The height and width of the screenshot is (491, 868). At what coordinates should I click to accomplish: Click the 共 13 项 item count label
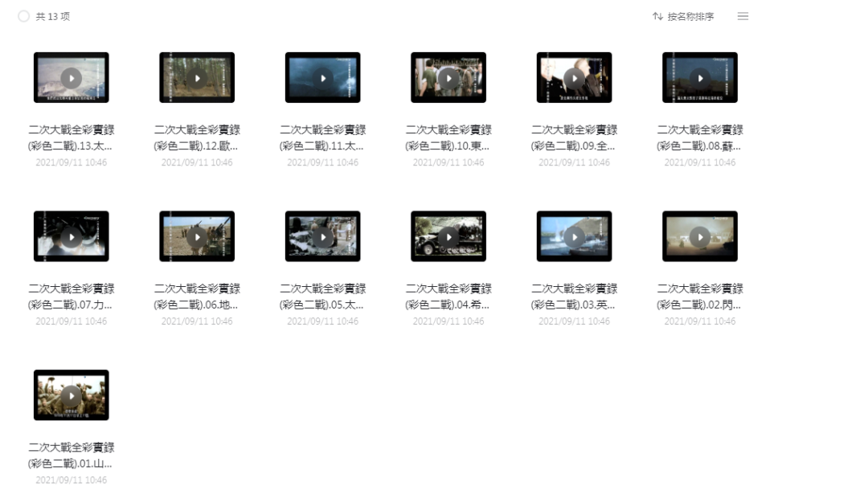click(x=53, y=17)
